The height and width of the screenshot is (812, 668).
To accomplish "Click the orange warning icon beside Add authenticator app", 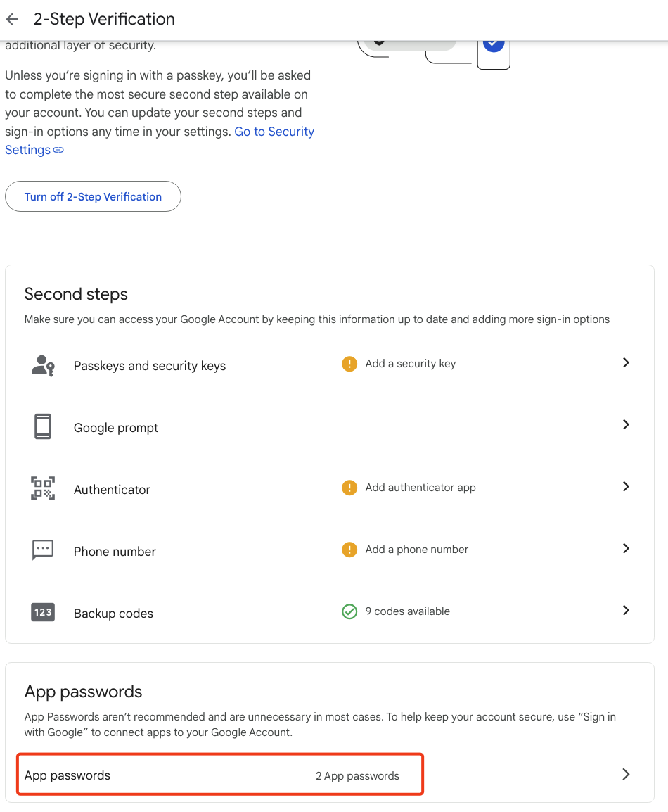I will (x=349, y=488).
